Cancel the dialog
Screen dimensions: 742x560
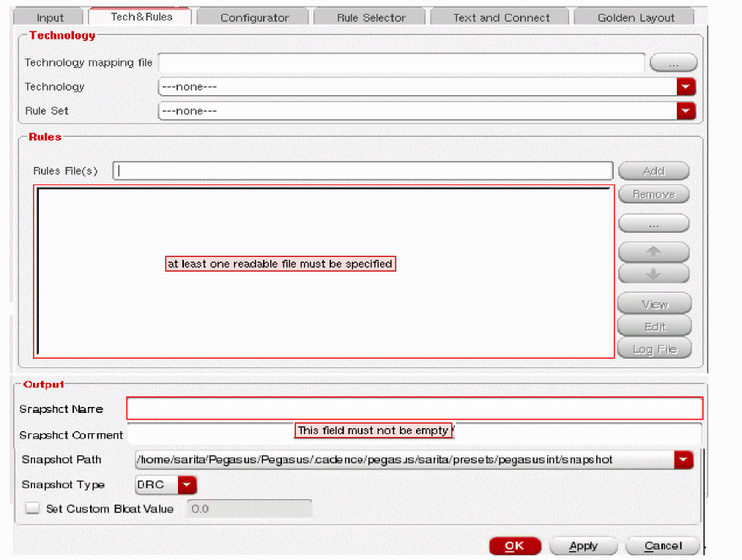click(663, 546)
